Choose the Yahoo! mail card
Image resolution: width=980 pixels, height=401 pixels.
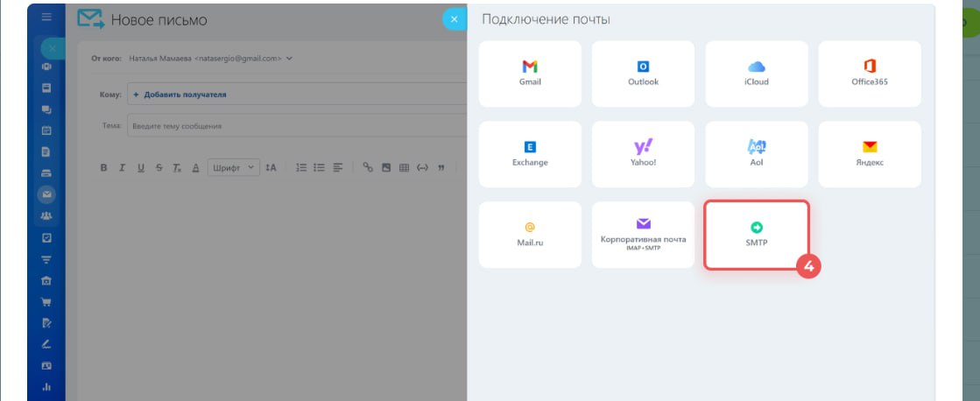pos(643,154)
